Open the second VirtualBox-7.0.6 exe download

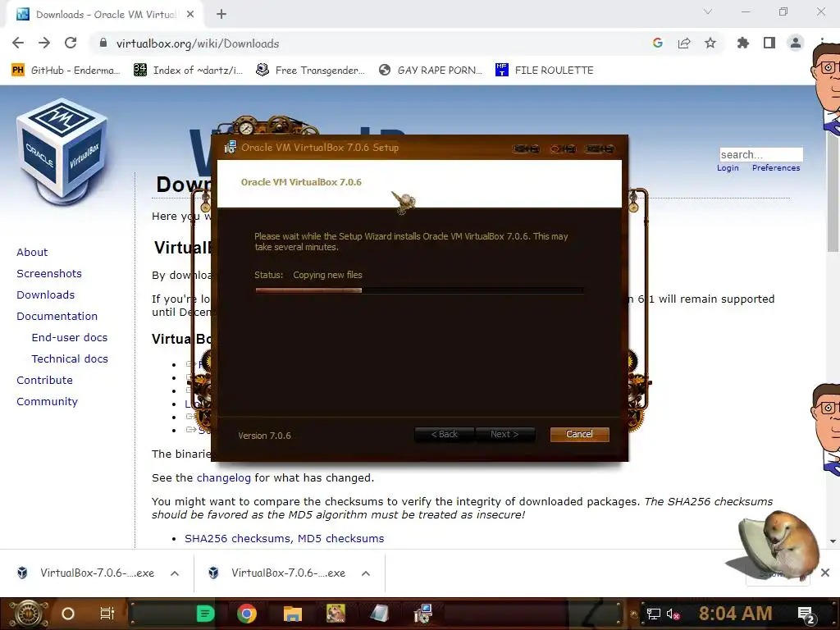pyautogui.click(x=277, y=573)
